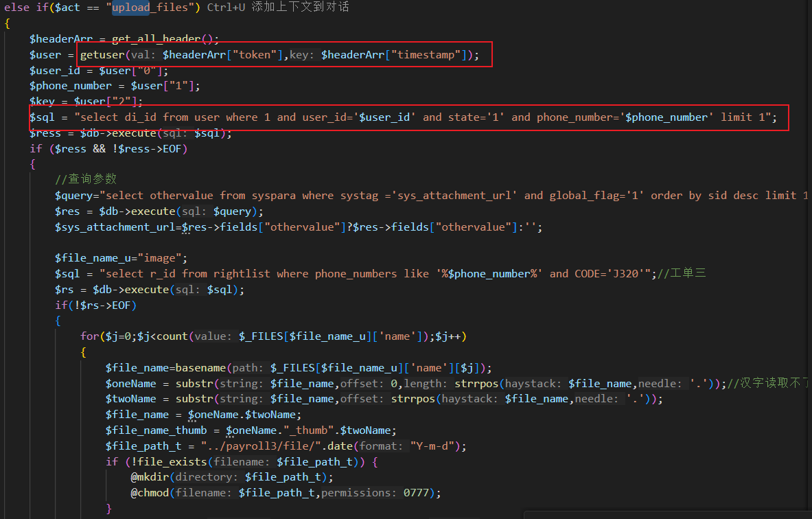Click the getuser function name
The image size is (812, 519).
tap(102, 55)
